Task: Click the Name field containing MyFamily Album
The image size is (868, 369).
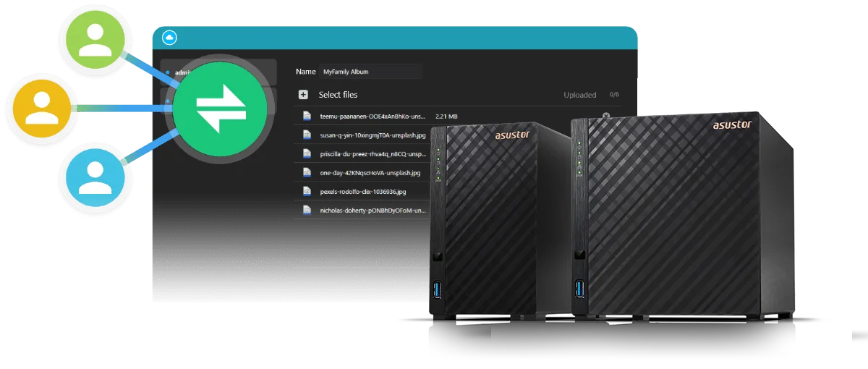Action: point(370,72)
